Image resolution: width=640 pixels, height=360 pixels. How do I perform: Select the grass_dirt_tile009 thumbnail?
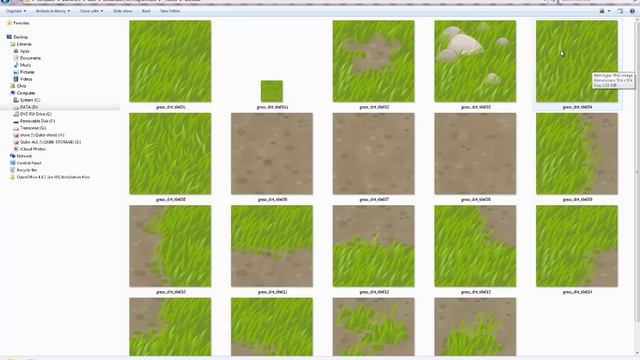pos(577,154)
